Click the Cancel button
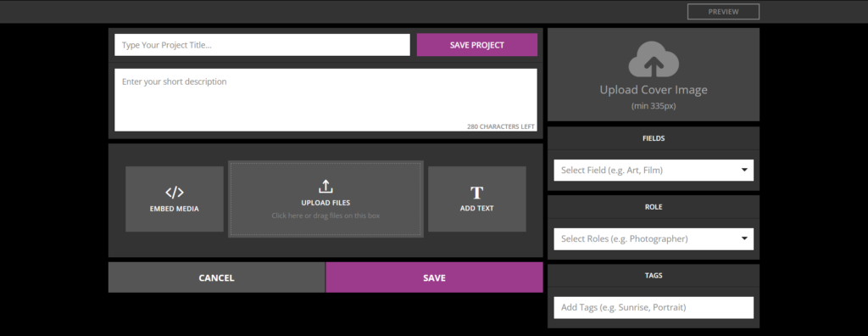The height and width of the screenshot is (336, 868). [x=216, y=277]
